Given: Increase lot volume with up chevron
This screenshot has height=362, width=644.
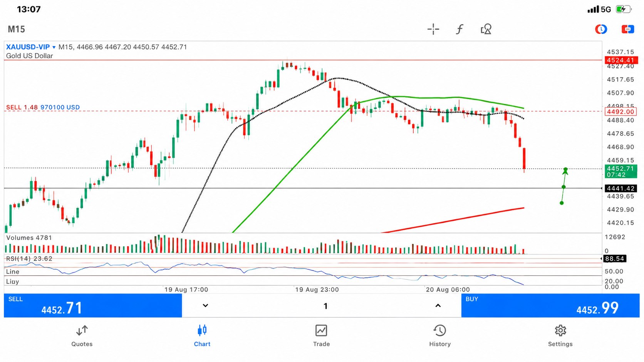Looking at the screenshot, I should 438,305.
